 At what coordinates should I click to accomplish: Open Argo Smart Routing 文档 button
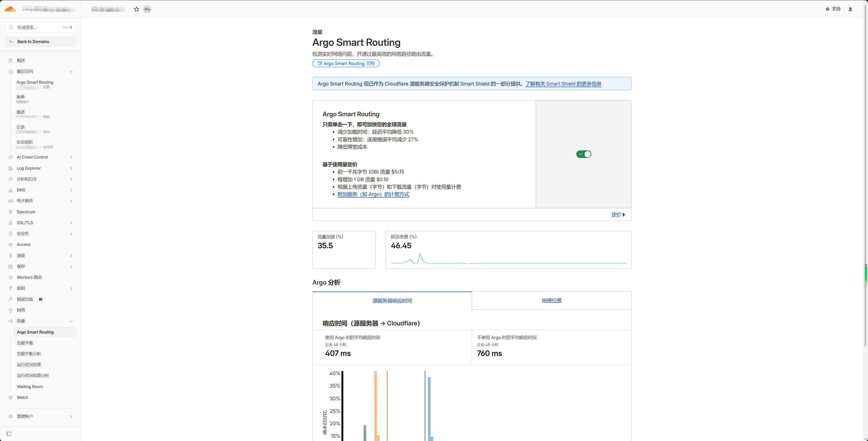346,63
